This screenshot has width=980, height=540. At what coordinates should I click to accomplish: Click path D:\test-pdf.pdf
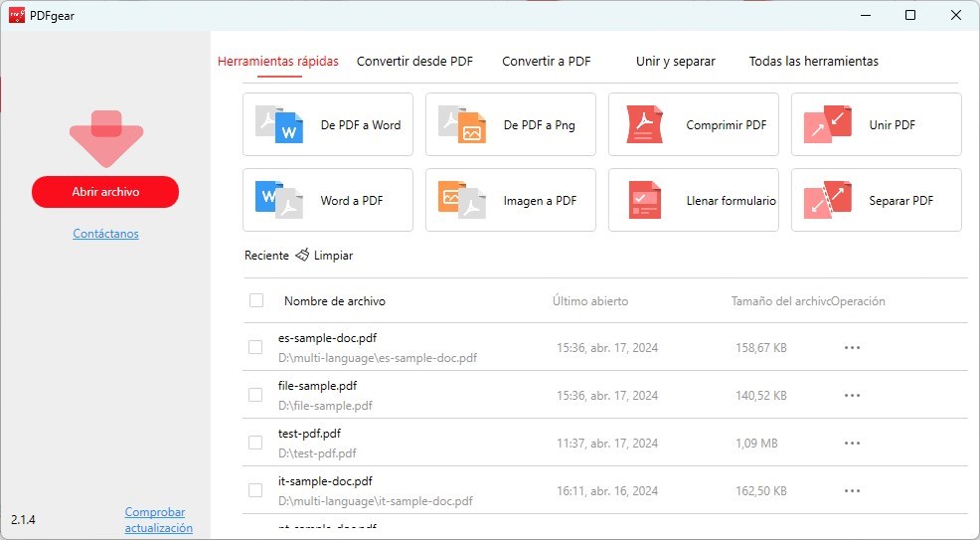pyautogui.click(x=317, y=453)
